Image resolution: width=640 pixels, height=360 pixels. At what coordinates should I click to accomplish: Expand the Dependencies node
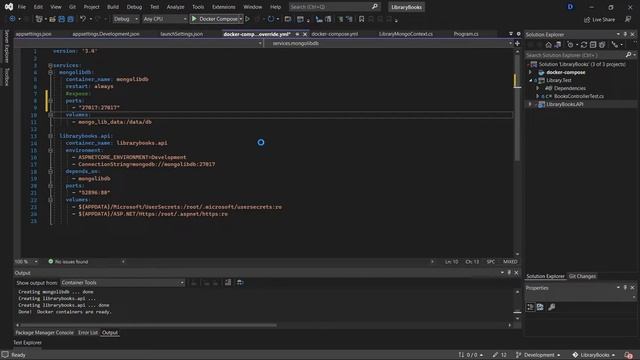tap(538, 88)
